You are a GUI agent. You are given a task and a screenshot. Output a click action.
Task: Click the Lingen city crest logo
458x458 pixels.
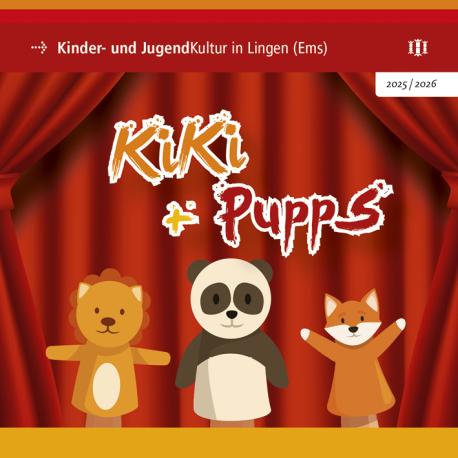point(418,48)
